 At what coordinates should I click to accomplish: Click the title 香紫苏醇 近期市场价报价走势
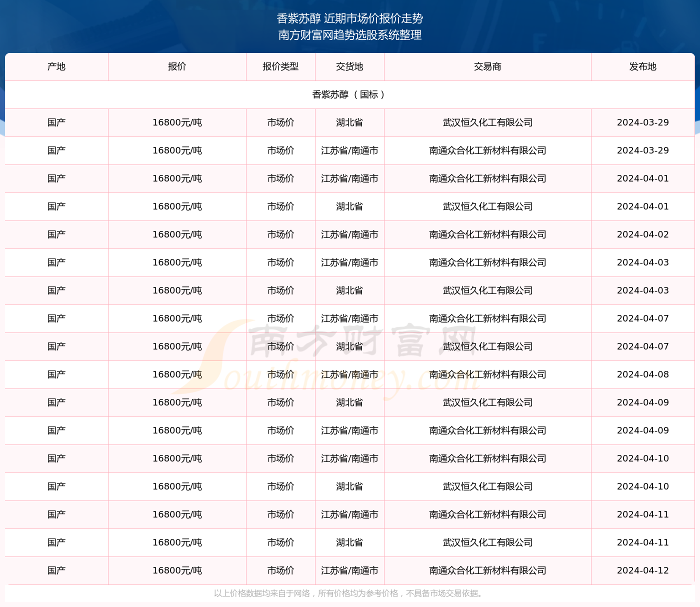pyautogui.click(x=350, y=18)
